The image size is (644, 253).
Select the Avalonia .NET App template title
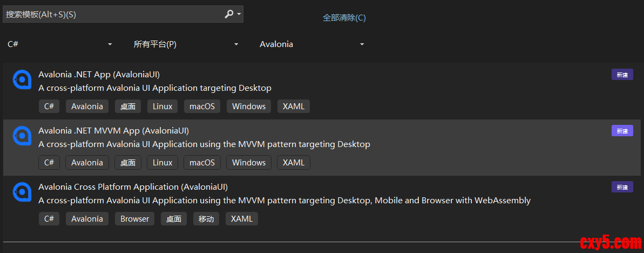click(x=99, y=75)
